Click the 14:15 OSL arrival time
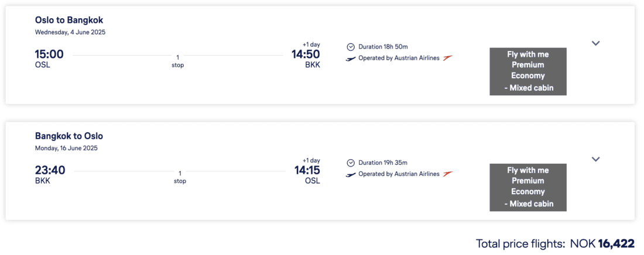Screen dimensions: 644x255 tap(307, 171)
